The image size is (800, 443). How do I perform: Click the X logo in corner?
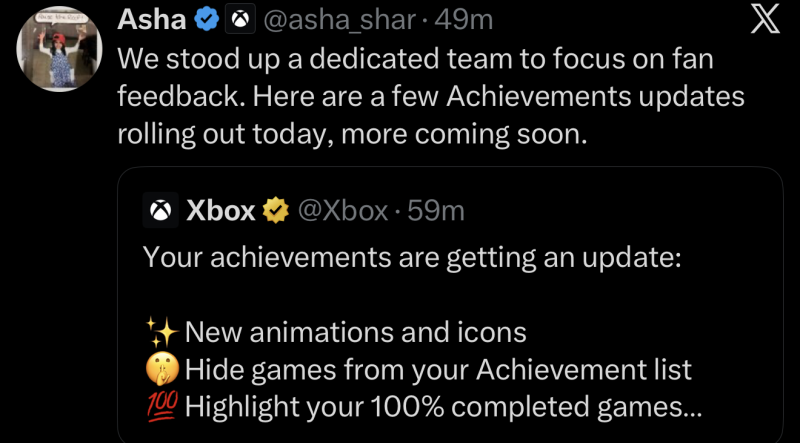click(x=767, y=20)
